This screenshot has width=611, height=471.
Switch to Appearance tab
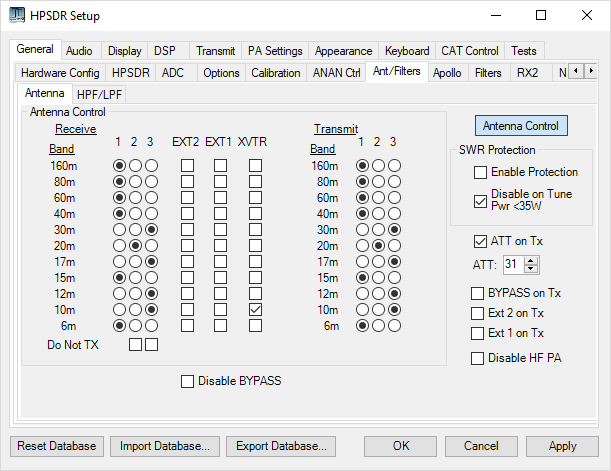click(343, 51)
